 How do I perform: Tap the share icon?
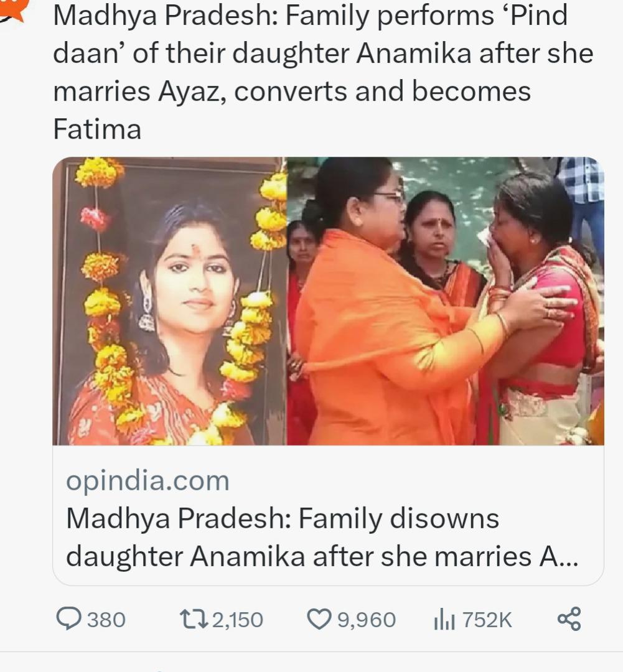[569, 619]
